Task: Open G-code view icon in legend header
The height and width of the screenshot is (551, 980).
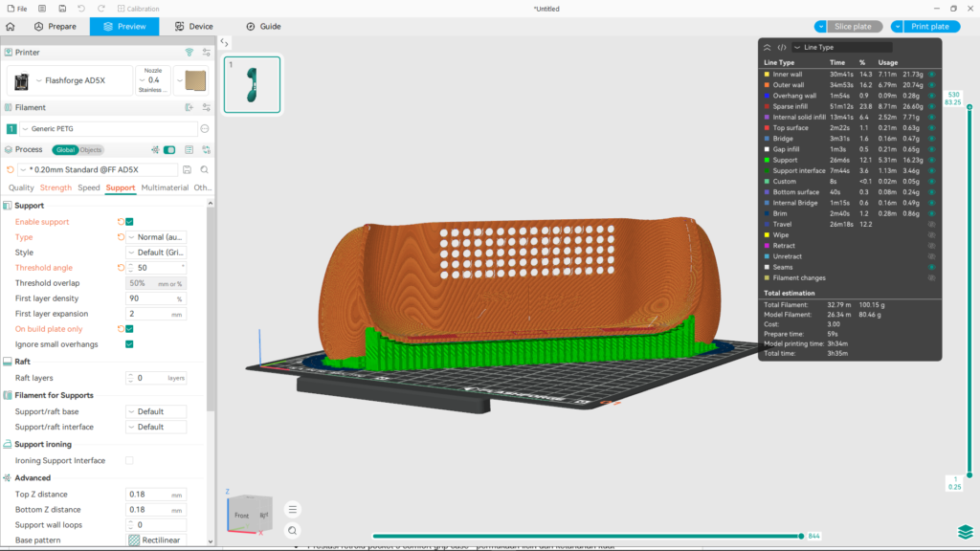Action: click(782, 48)
